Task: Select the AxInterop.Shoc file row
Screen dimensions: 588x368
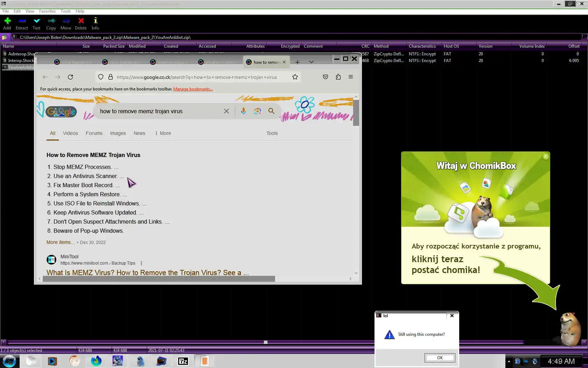Action: (x=19, y=54)
